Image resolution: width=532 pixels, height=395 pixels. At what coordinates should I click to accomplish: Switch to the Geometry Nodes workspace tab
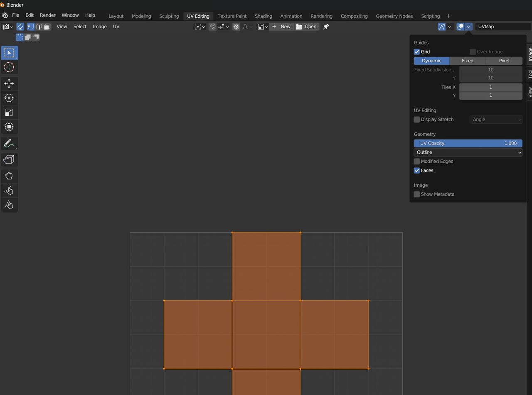click(x=394, y=16)
